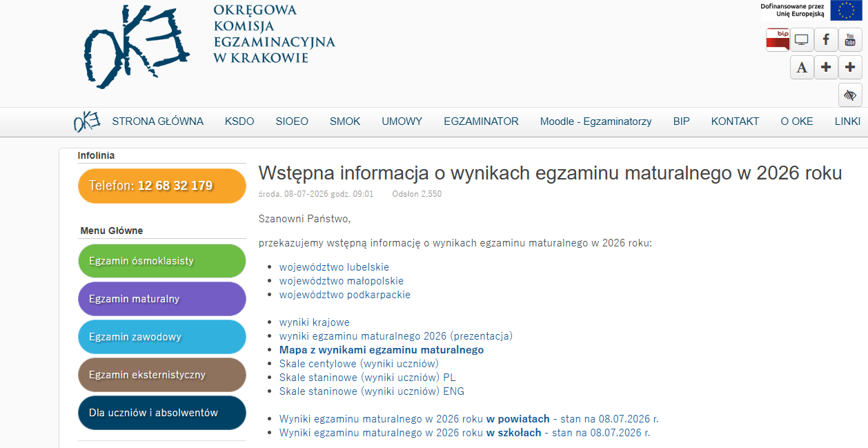This screenshot has height=448, width=868.
Task: Open the SMOK menu item
Action: pyautogui.click(x=345, y=121)
